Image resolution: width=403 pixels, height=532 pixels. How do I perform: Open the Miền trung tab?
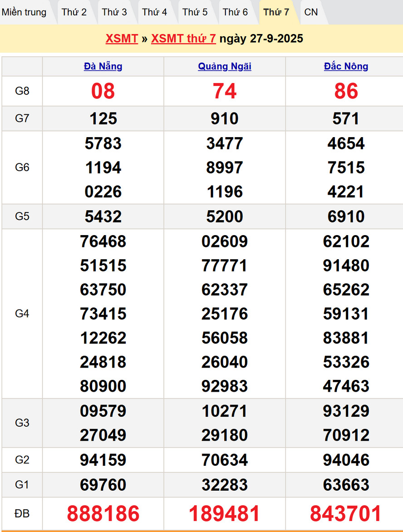coord(25,12)
